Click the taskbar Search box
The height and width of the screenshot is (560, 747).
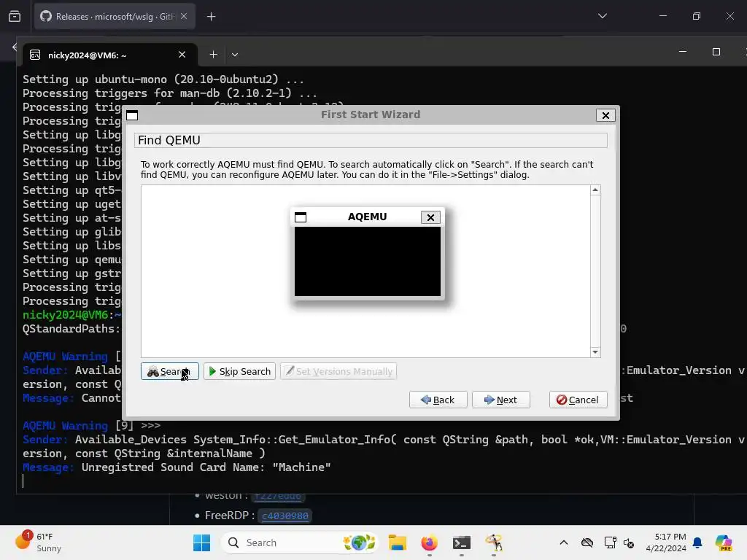click(300, 542)
